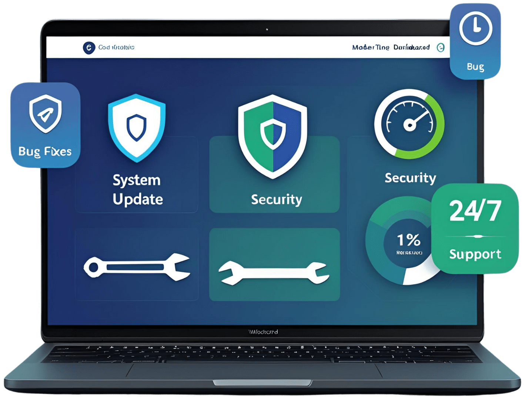
Task: Click the clock icon on the Bug badge
Action: 475,29
